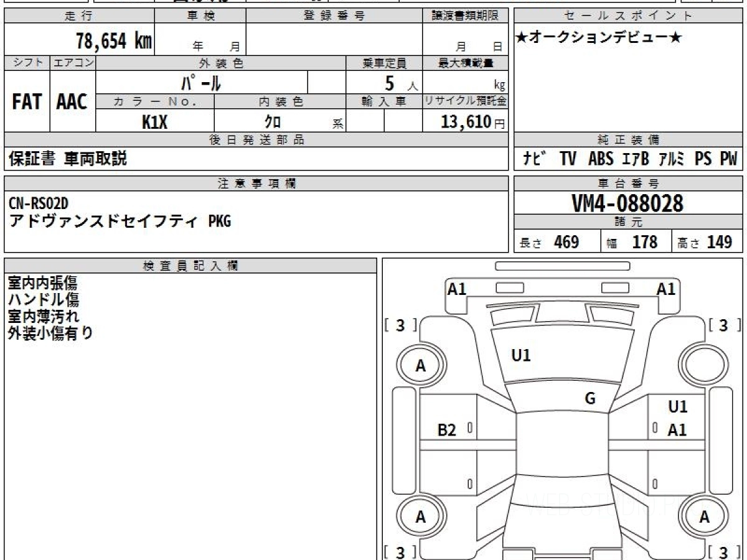
Task: Click the 車台番号 header
Action: coord(628,184)
